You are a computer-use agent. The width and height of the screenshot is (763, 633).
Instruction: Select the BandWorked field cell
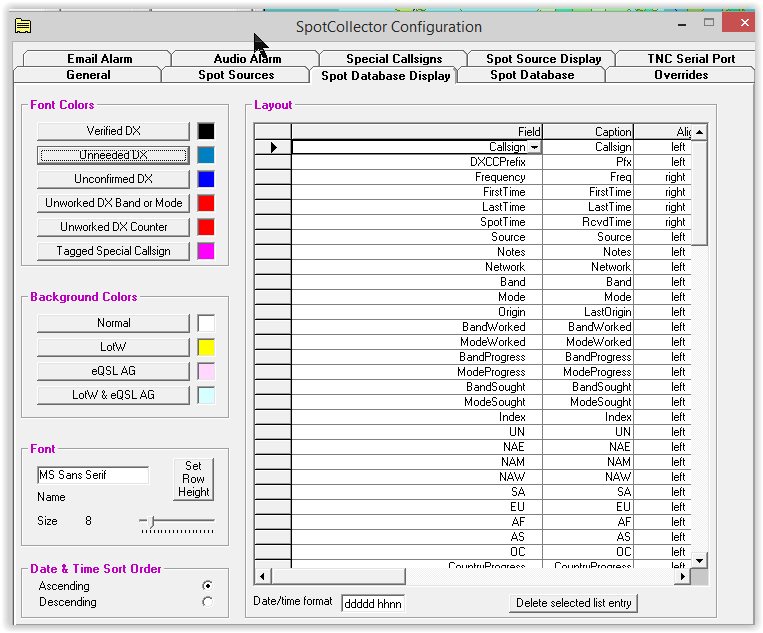click(417, 327)
